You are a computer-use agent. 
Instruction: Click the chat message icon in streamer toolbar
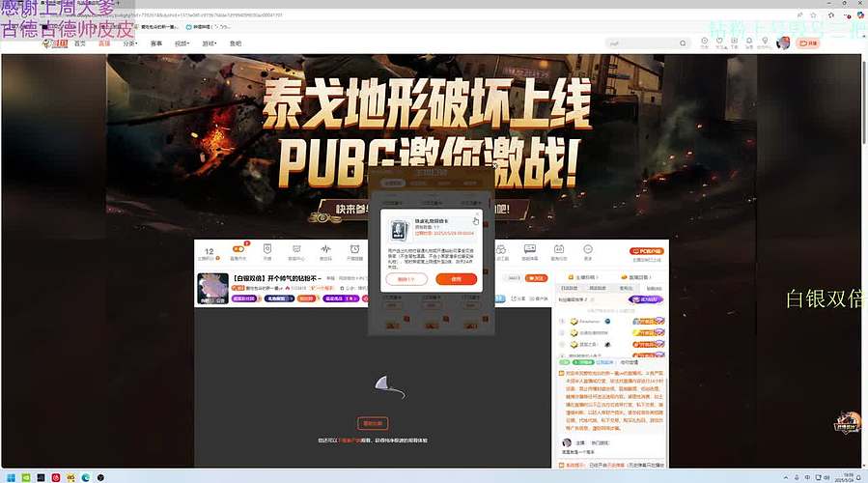296,249
